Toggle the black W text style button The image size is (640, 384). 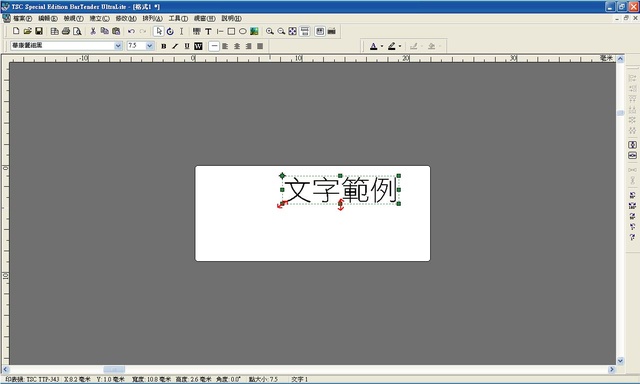coord(198,46)
